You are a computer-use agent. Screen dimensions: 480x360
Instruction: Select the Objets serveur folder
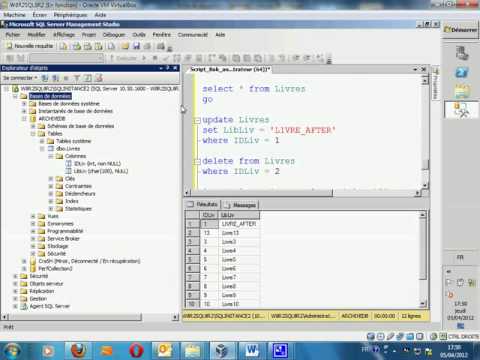pyautogui.click(x=46, y=284)
